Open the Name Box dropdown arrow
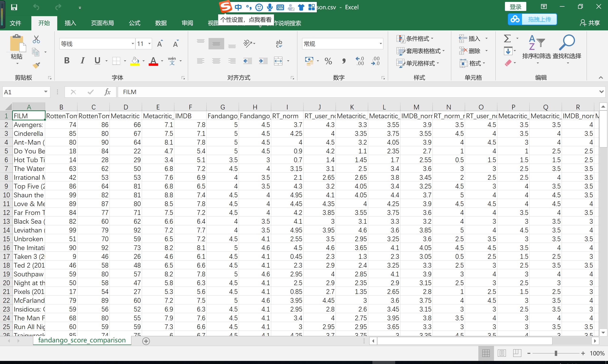608x364 pixels. [46, 92]
